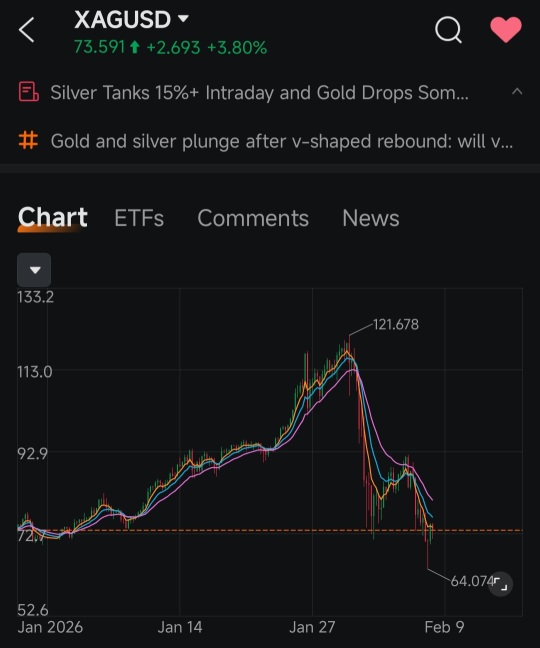Open the 'Silver Tanks 15%+ Intraday' headline

[x=259, y=93]
